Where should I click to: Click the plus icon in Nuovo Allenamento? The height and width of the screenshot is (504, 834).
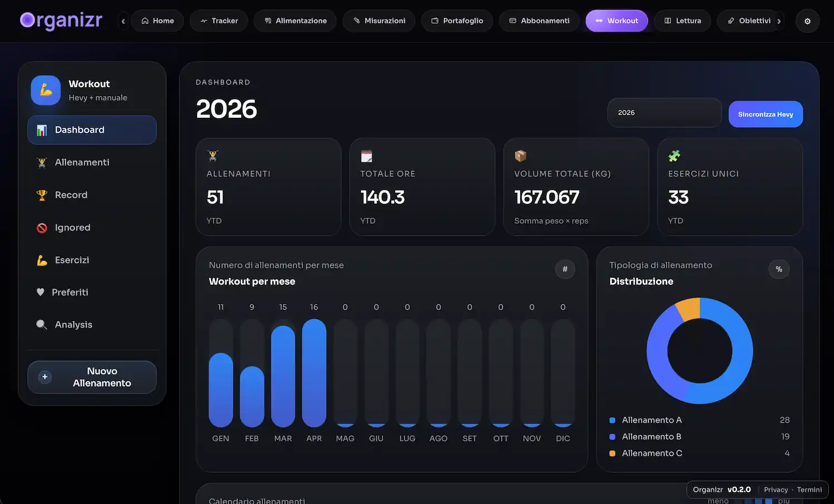(x=45, y=377)
